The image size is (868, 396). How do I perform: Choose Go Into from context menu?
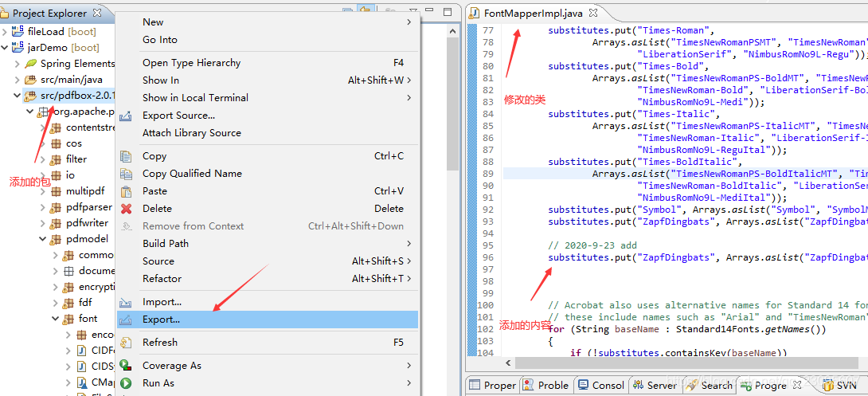point(268,40)
